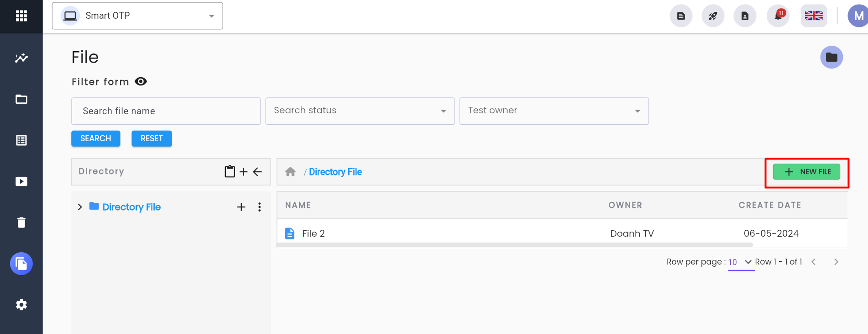Open the video play sidebar icon

[x=21, y=181]
